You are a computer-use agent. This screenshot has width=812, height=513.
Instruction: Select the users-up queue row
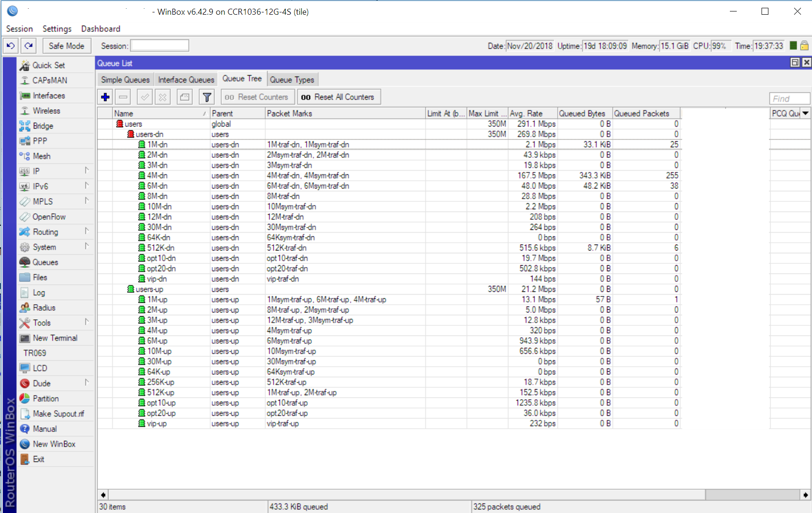point(389,289)
